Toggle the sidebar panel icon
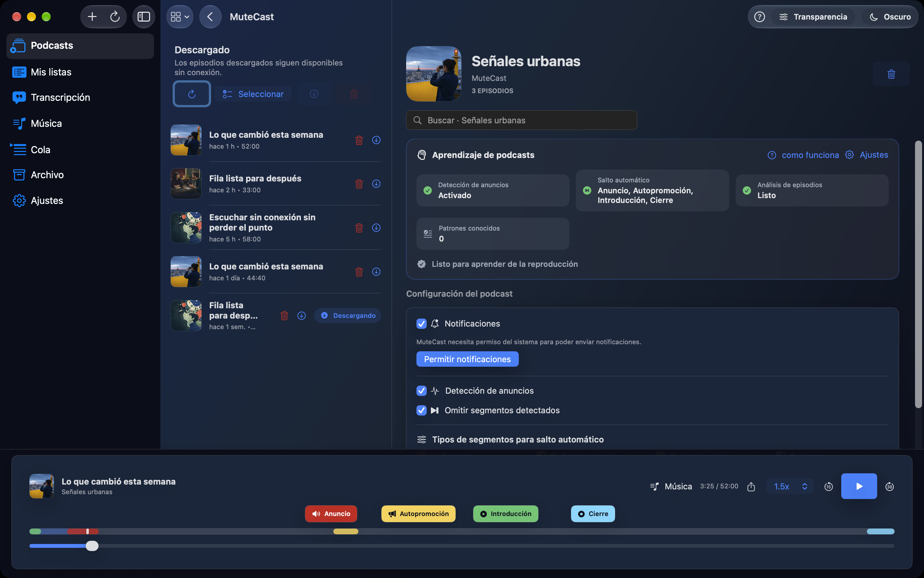Screen dimensions: 924x578 coord(143,17)
